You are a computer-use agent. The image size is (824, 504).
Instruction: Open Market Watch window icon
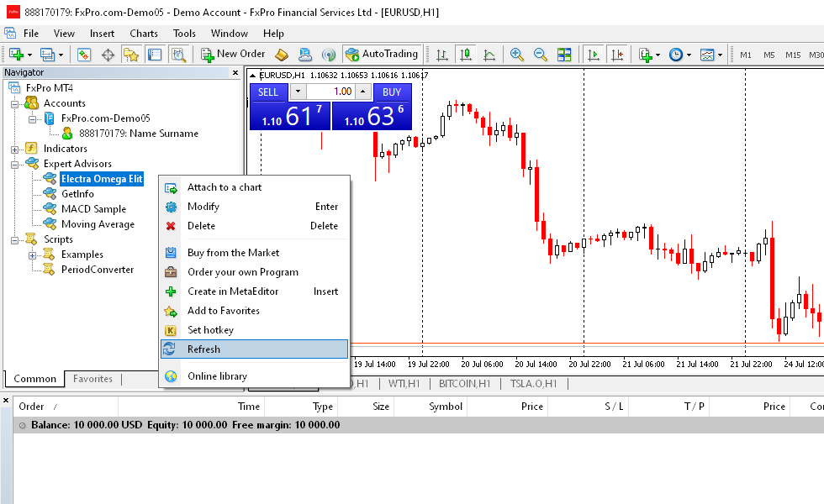click(x=84, y=55)
